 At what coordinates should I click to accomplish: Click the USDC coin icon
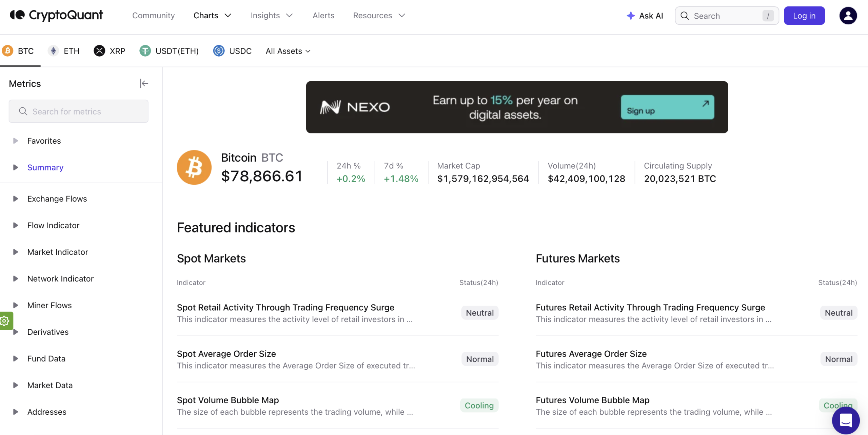(219, 51)
